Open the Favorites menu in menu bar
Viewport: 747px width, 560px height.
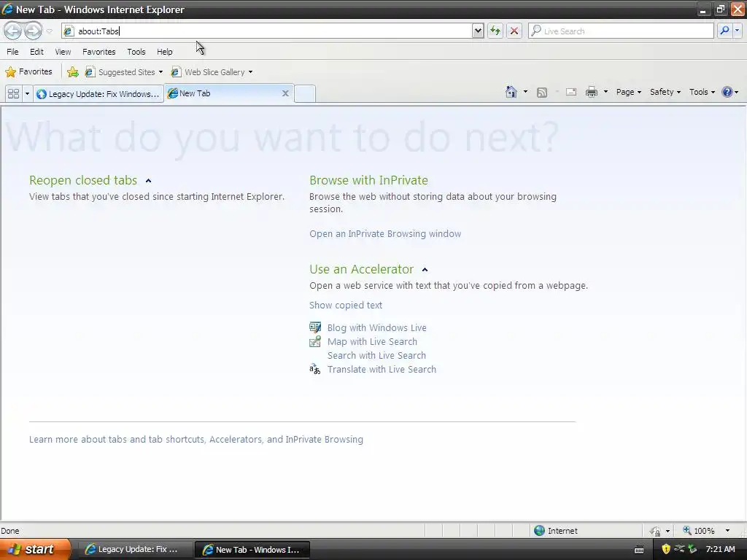[x=99, y=52]
